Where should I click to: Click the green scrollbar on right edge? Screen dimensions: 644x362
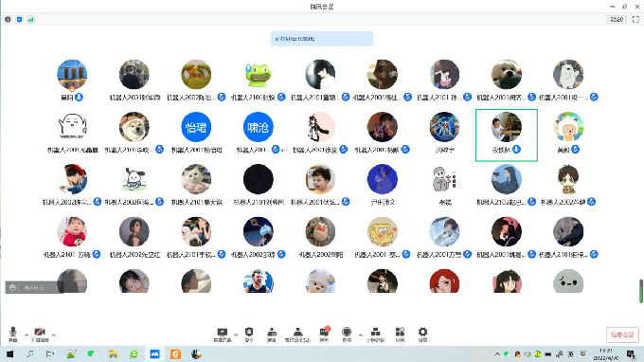(641, 291)
